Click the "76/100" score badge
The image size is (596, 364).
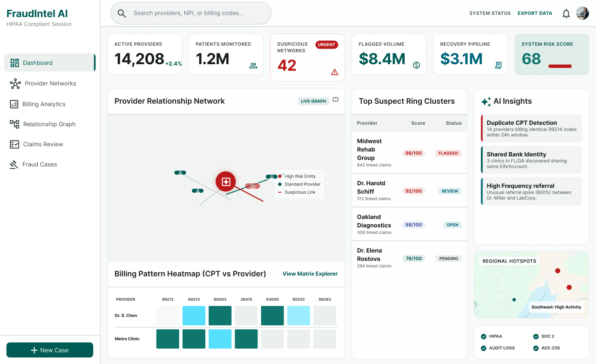click(413, 258)
